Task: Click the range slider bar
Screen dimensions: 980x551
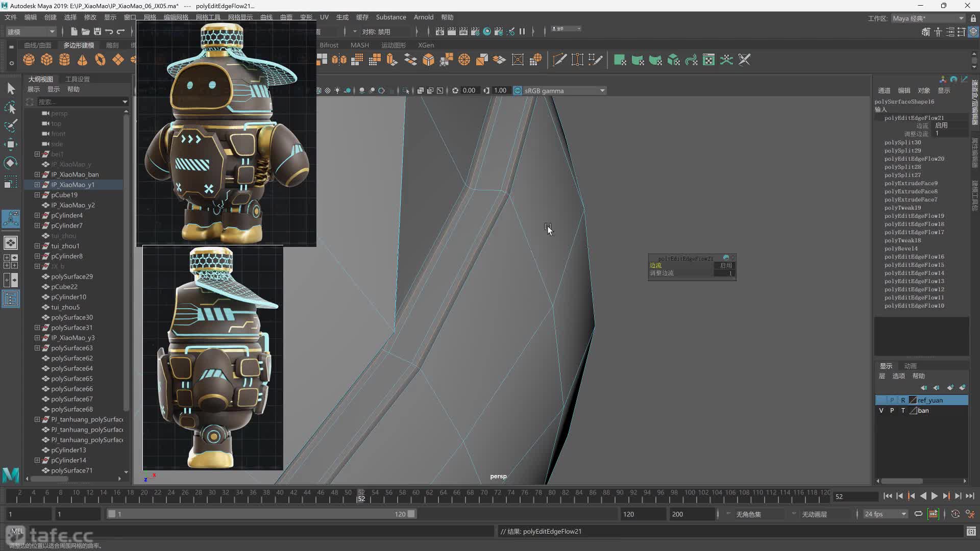Action: pyautogui.click(x=262, y=514)
